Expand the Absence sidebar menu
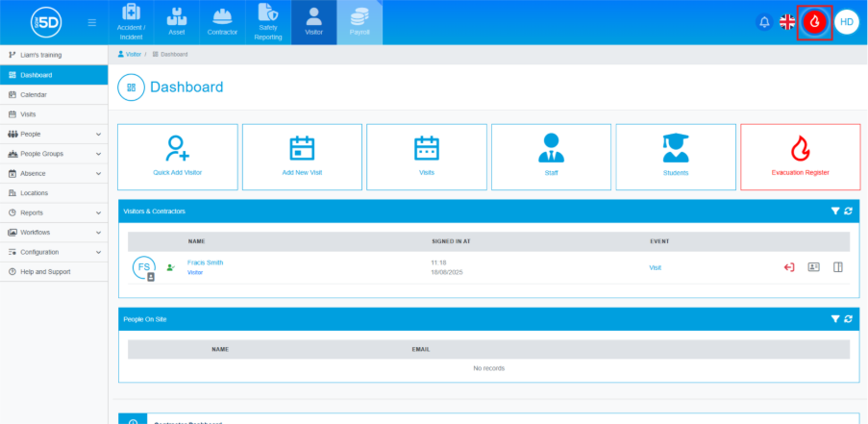The image size is (868, 424). (54, 173)
